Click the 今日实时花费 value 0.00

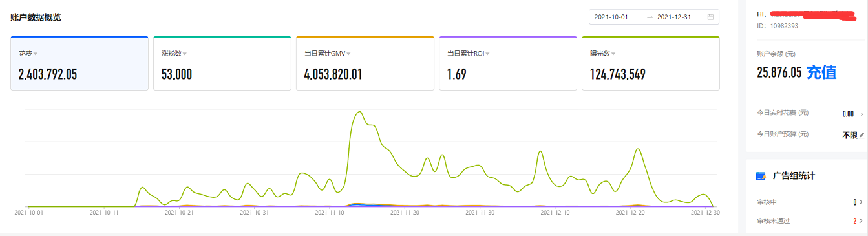849,114
